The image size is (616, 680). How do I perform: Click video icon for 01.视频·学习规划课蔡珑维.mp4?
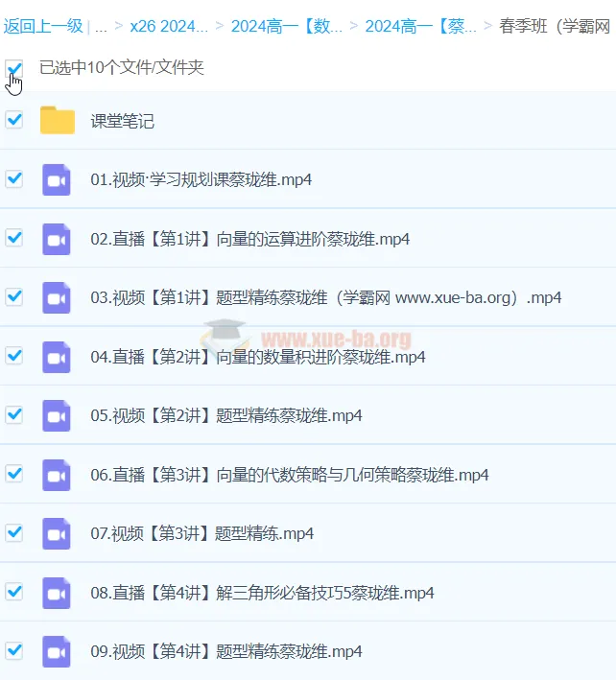(57, 180)
